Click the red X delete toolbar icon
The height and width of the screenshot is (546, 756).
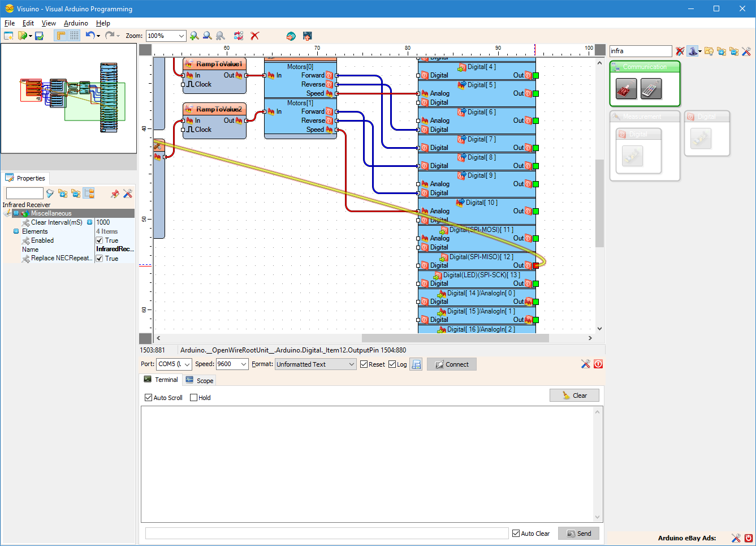(x=255, y=36)
